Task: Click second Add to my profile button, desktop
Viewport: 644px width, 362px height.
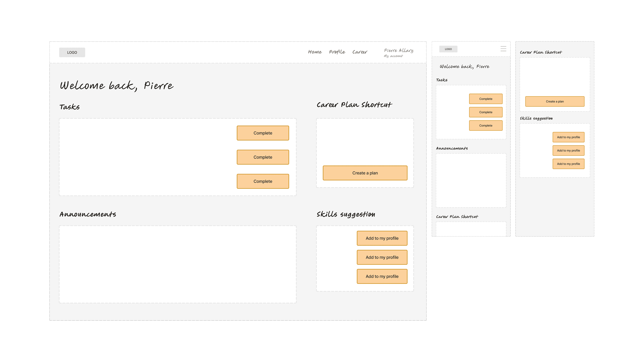Action: [382, 257]
